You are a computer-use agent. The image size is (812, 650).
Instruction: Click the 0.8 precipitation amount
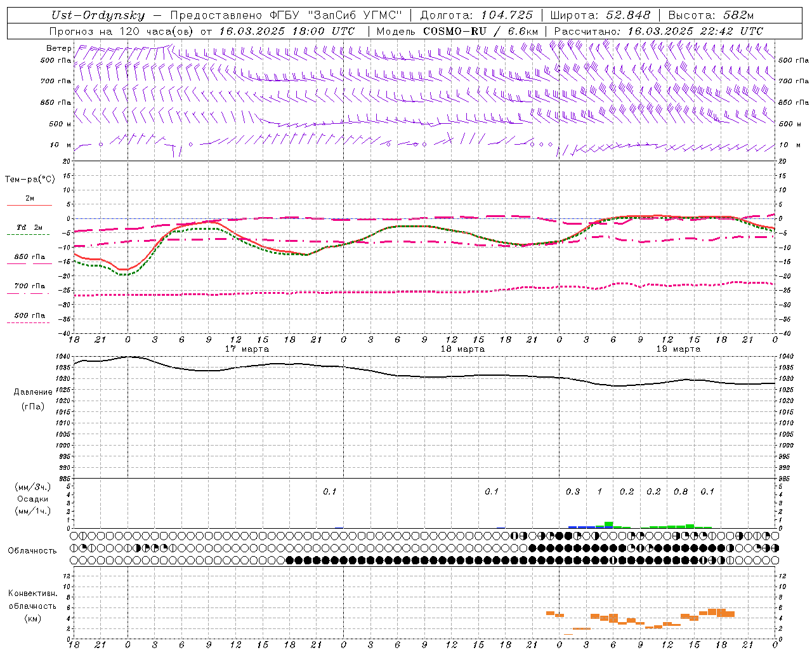point(681,491)
